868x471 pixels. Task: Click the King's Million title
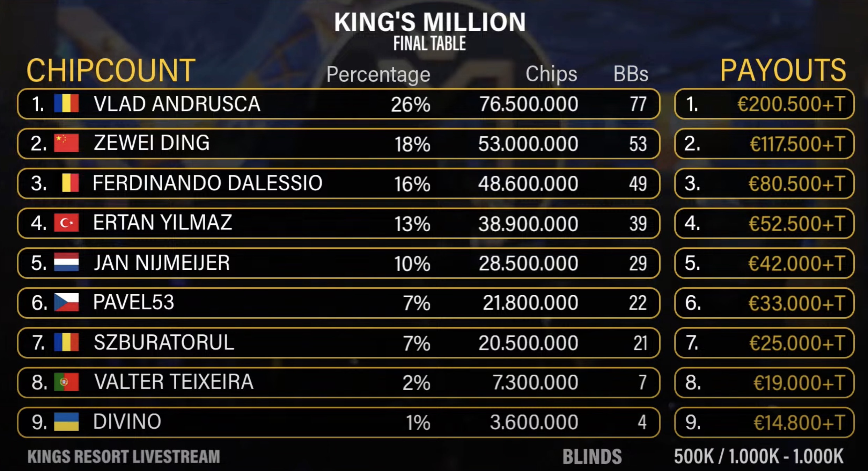[x=430, y=22]
